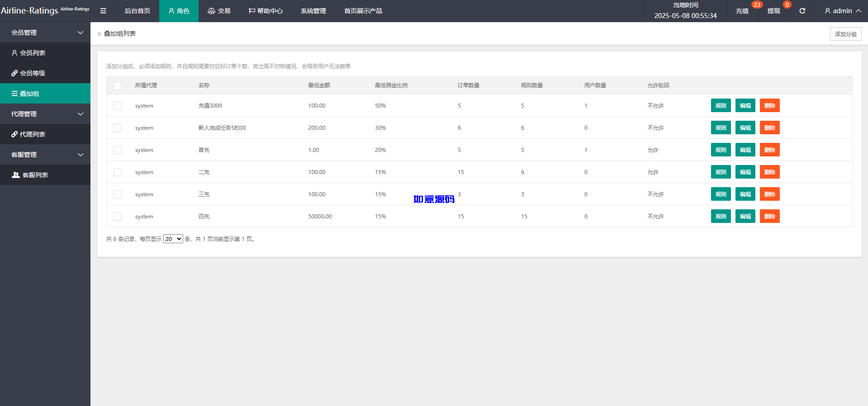Screen dimensions: 868x406
Task: Open the 帮助中心 tab
Action: pos(266,11)
